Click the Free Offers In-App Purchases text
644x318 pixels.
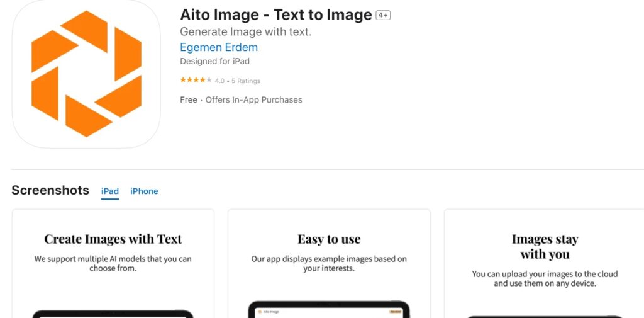point(241,100)
